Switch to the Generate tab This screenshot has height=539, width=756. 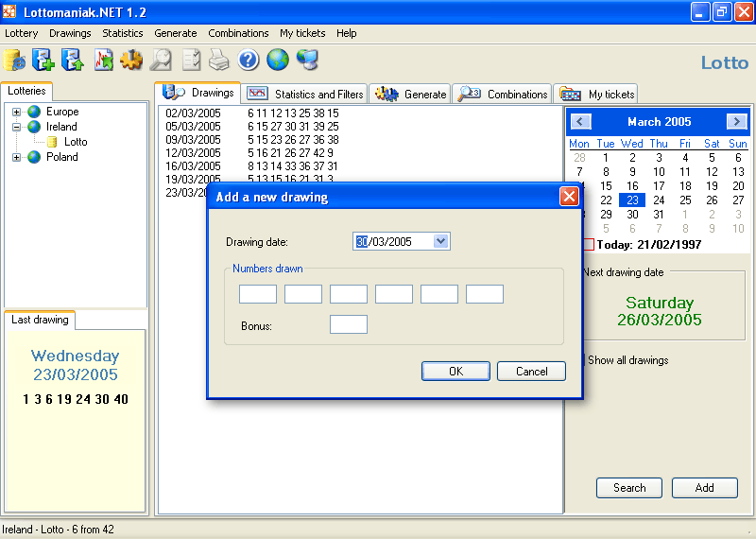[410, 95]
